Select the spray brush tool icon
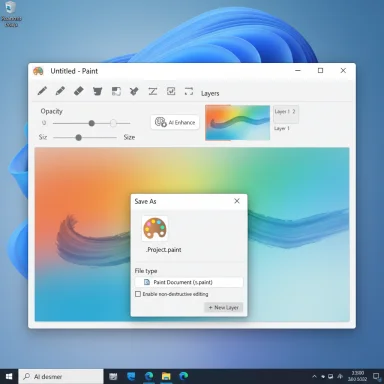 pos(134,91)
